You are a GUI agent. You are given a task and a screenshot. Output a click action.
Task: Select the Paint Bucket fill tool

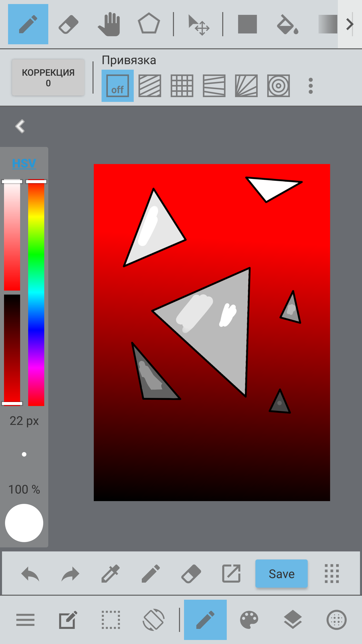pyautogui.click(x=287, y=24)
